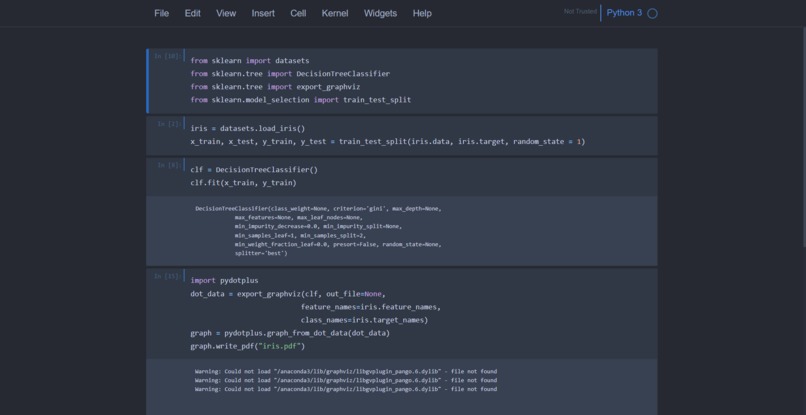
Task: Click the class_names argument line
Action: pyautogui.click(x=364, y=320)
